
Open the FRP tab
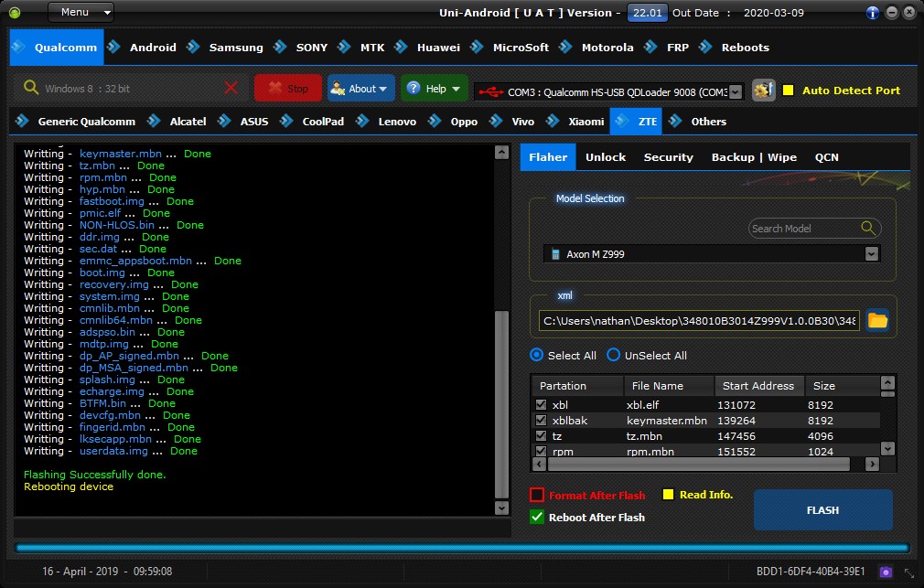pyautogui.click(x=678, y=48)
